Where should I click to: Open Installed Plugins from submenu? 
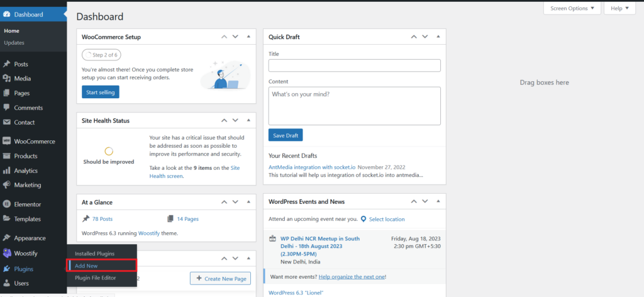tap(94, 254)
